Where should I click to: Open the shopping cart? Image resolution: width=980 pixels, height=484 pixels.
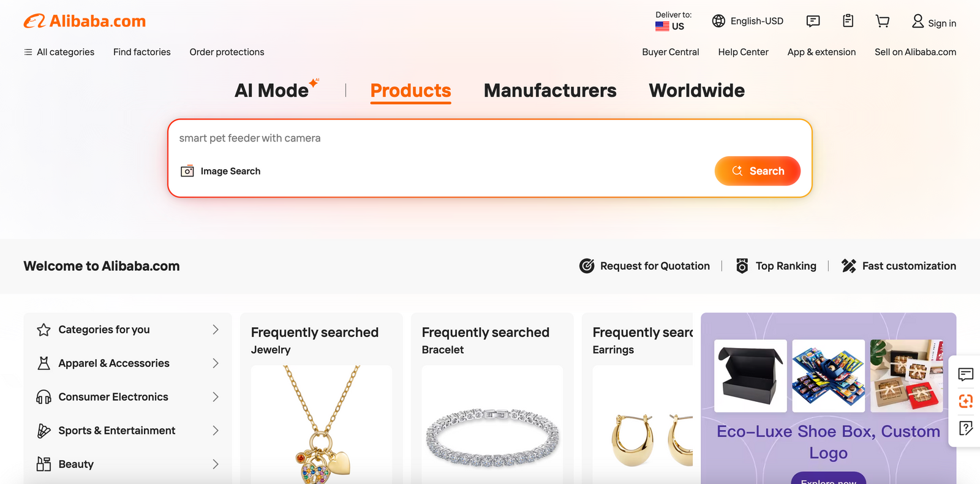(x=882, y=21)
